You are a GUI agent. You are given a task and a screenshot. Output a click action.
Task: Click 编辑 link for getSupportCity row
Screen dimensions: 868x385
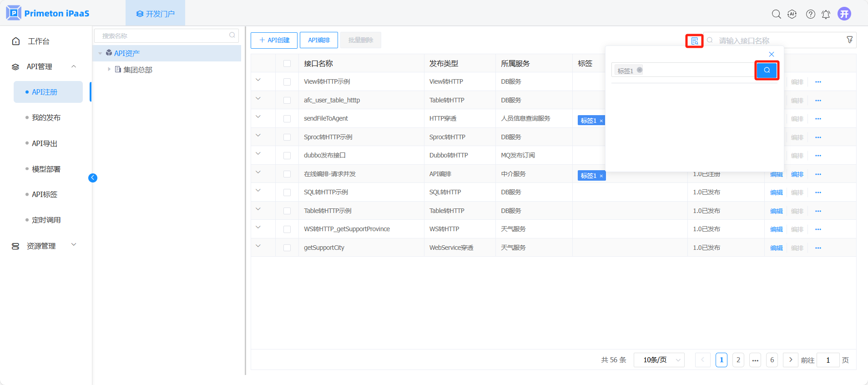click(x=776, y=248)
